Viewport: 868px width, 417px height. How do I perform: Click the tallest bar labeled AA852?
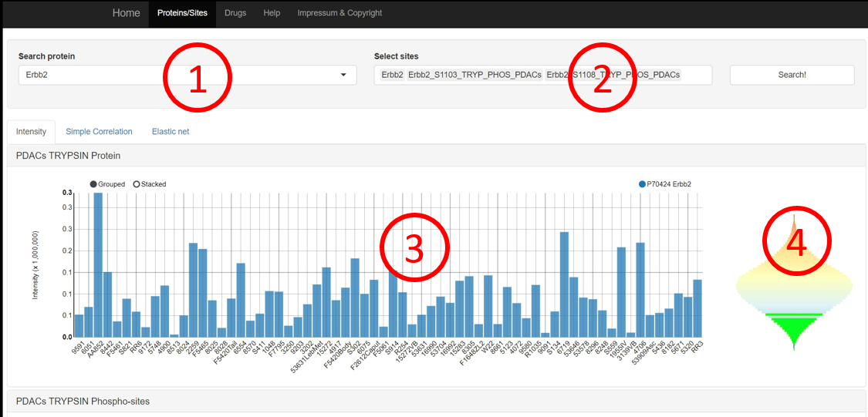[x=98, y=264]
